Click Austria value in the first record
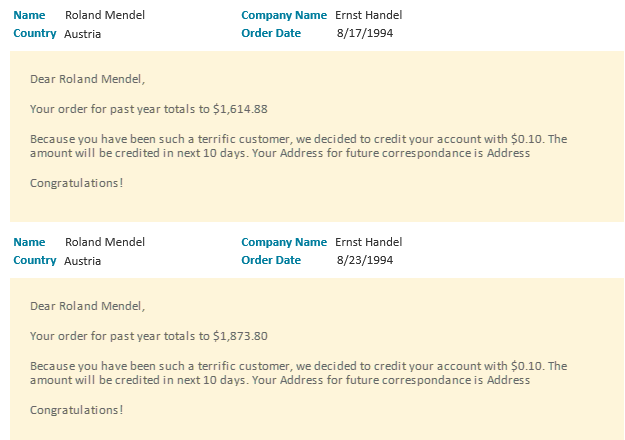The height and width of the screenshot is (440, 625). pos(82,34)
